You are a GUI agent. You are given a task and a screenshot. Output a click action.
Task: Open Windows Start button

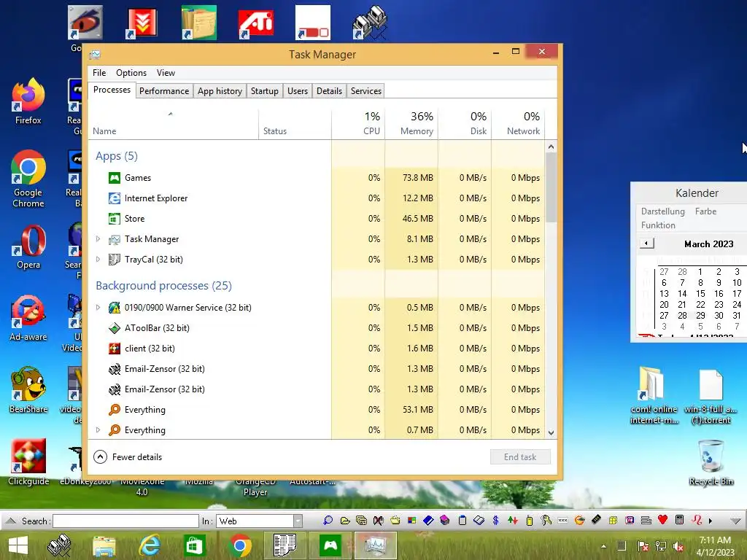18,545
